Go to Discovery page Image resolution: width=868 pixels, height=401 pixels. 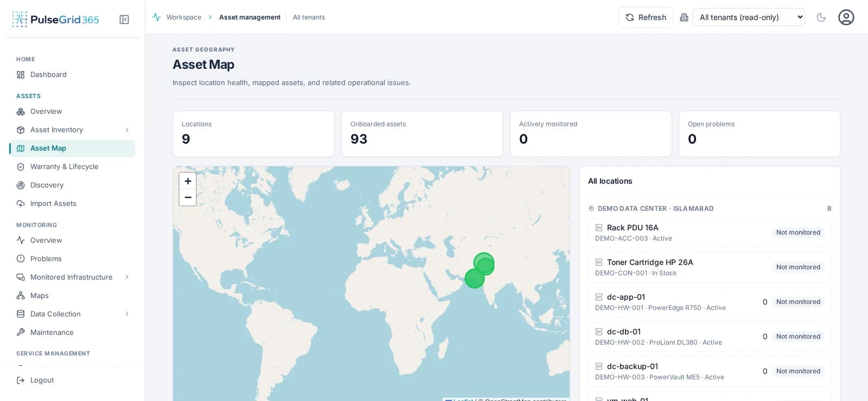click(x=72, y=185)
